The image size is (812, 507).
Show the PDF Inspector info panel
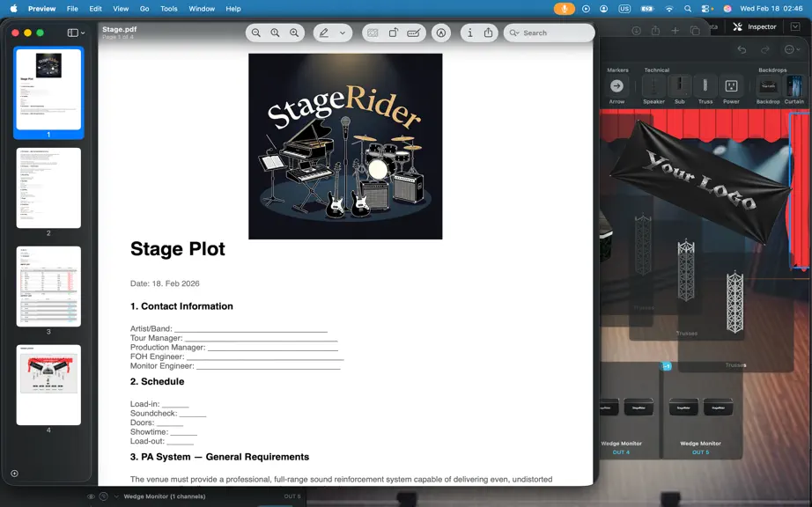[469, 33]
